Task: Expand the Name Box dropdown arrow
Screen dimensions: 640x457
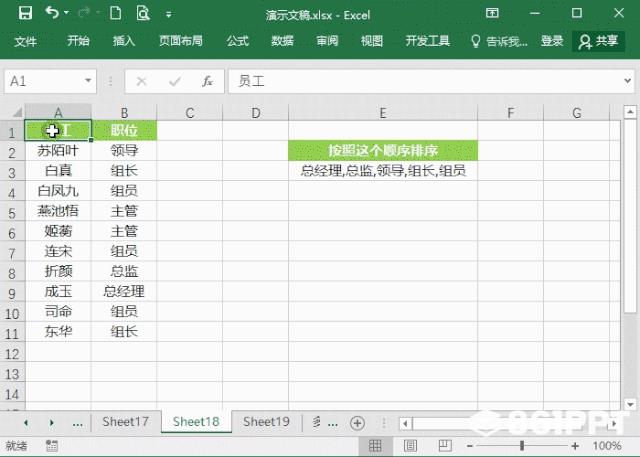Action: (x=88, y=81)
